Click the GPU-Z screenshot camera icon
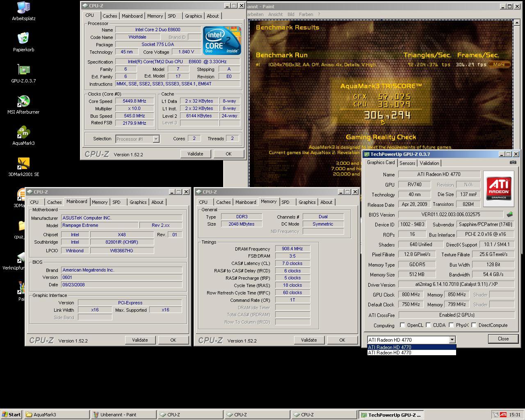525x420 pixels. point(513,162)
